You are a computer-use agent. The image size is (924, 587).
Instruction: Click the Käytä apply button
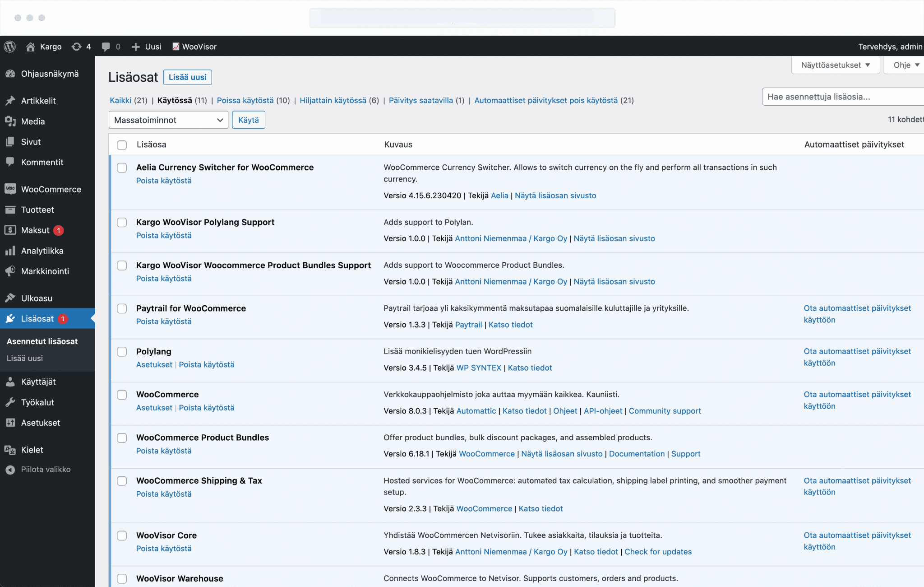[249, 120]
